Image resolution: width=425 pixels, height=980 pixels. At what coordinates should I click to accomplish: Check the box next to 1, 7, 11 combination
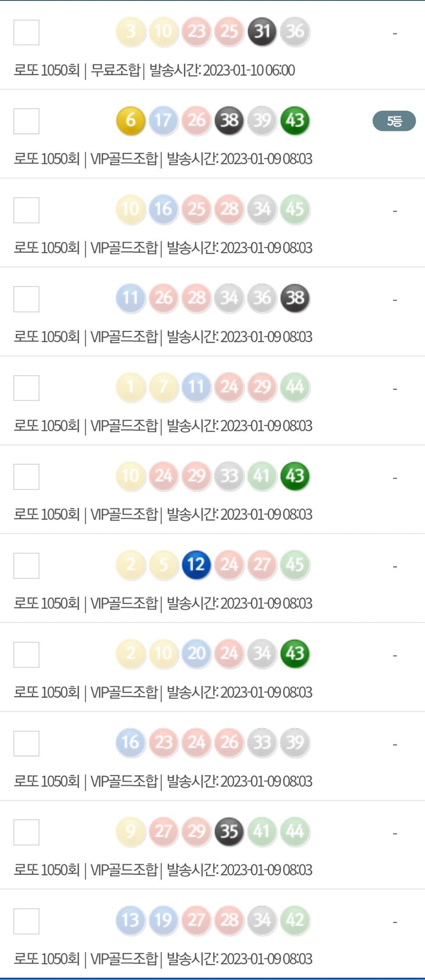coord(26,388)
